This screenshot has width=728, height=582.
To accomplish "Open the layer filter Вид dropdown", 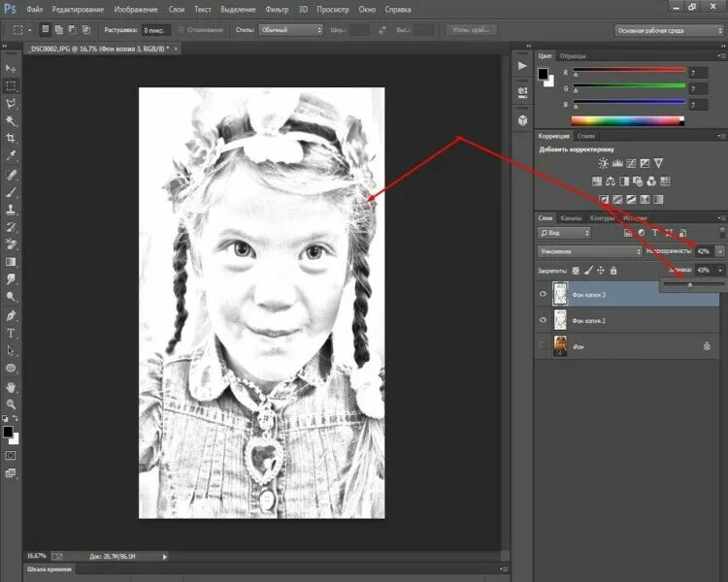I will 564,233.
